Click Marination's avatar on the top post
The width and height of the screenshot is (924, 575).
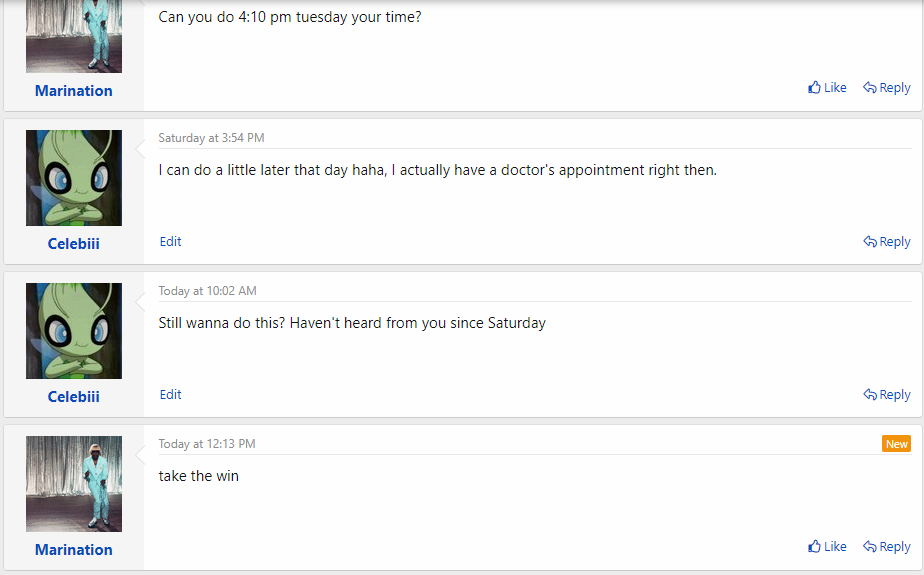pyautogui.click(x=74, y=37)
